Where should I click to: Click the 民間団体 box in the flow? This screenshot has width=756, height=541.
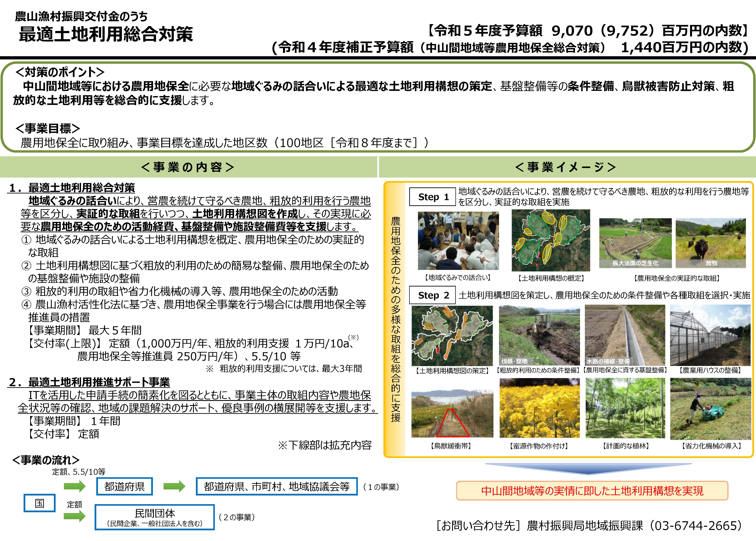tap(154, 517)
